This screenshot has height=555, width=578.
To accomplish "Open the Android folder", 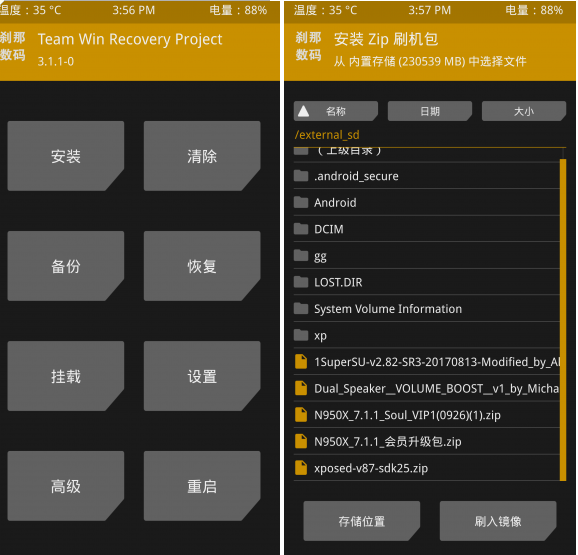I will (426, 202).
